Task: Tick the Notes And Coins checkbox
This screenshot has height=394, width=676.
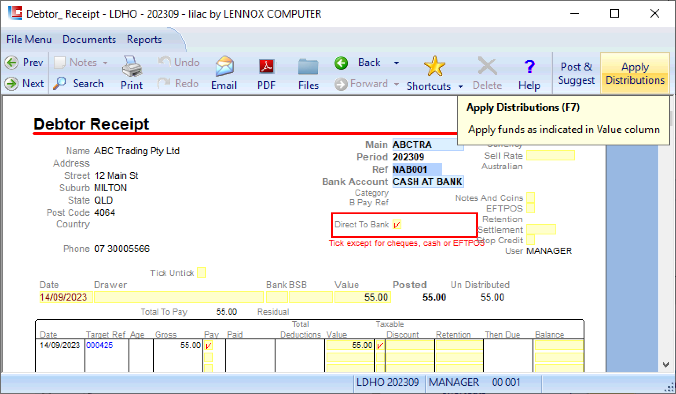Action: pyautogui.click(x=531, y=197)
